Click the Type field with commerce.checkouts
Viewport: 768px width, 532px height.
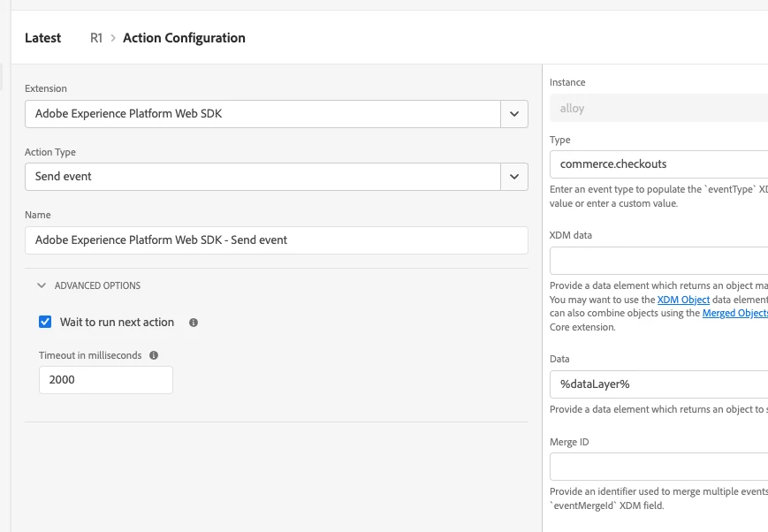658,164
